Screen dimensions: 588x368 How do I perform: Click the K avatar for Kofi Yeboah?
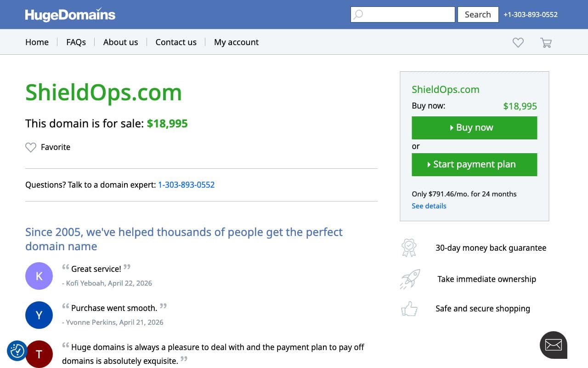[39, 276]
